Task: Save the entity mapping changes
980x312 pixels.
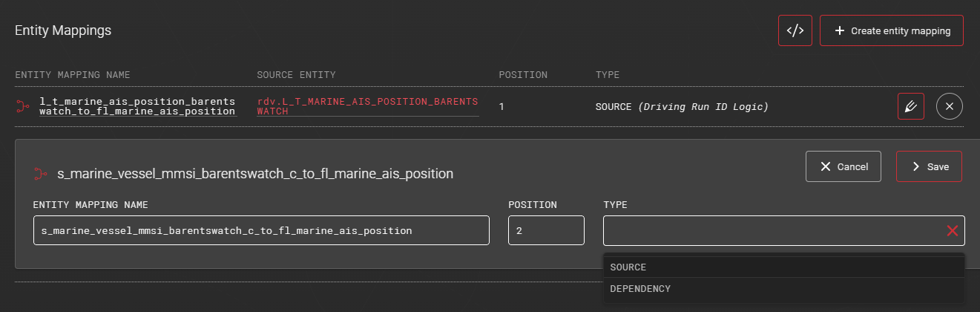Action: 929,166
